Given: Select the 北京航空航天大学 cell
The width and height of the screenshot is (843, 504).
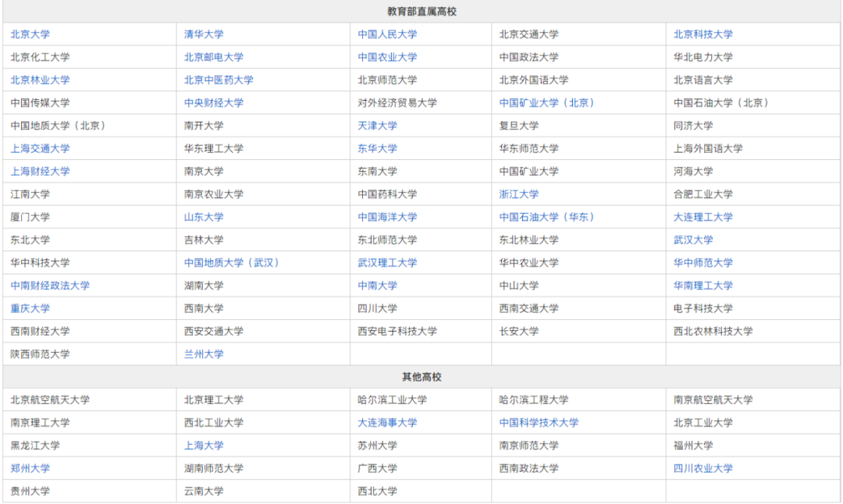Looking at the screenshot, I should [89, 399].
